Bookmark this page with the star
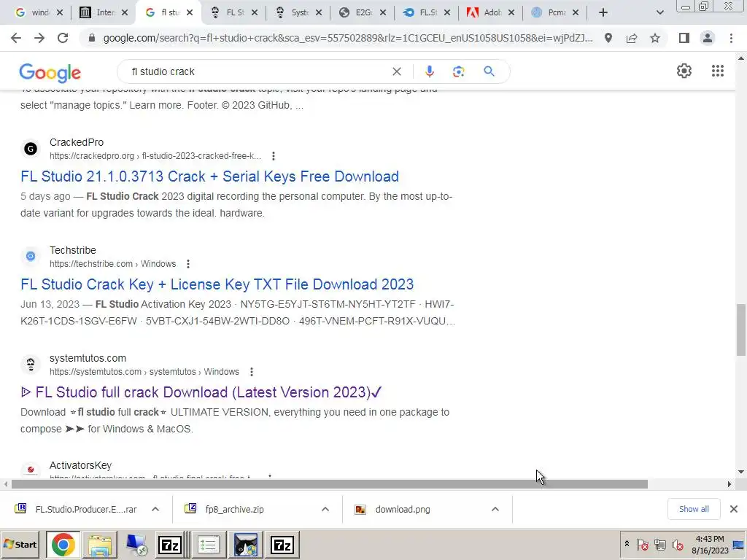This screenshot has width=747, height=560. [x=655, y=38]
